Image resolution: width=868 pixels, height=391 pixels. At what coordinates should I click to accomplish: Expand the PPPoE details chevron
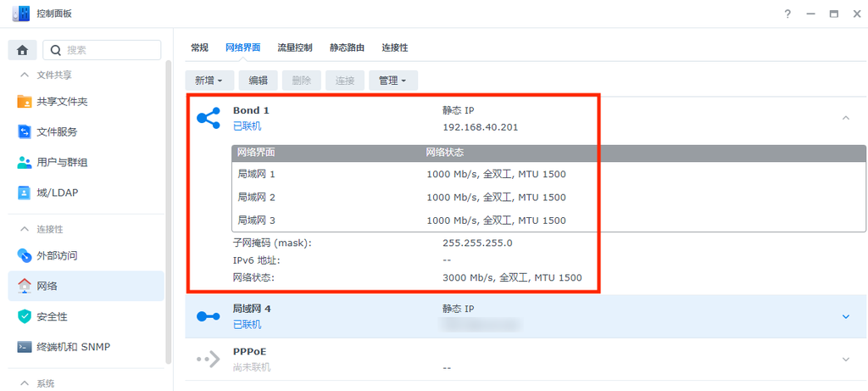(x=845, y=360)
